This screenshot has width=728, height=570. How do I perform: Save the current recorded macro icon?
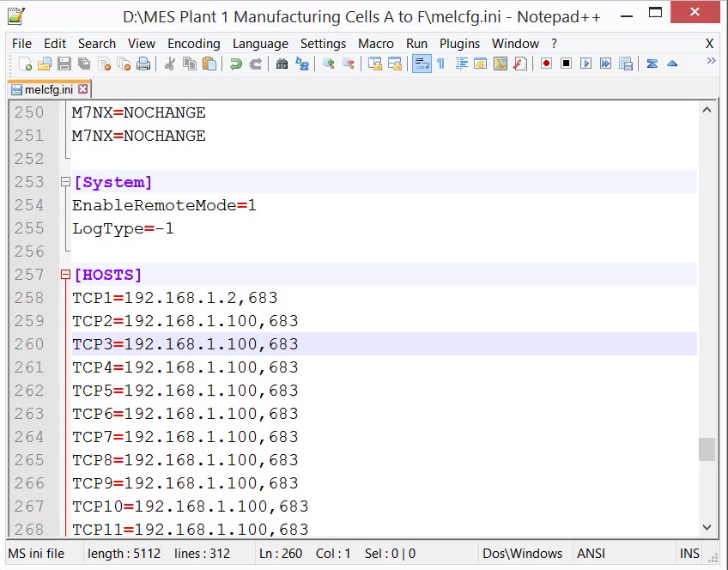pyautogui.click(x=625, y=64)
